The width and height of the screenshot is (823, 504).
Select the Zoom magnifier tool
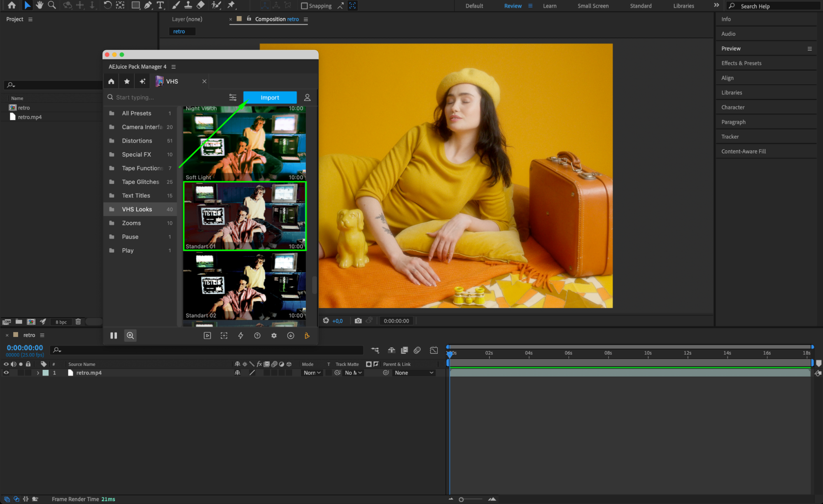coord(52,5)
